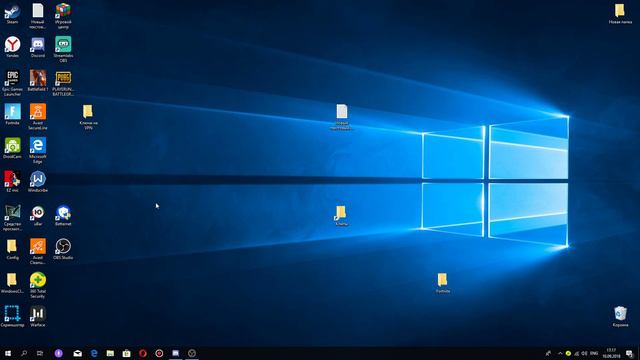Expand hidden system tray icons chevron
640x360 pixels.
[x=560, y=353]
